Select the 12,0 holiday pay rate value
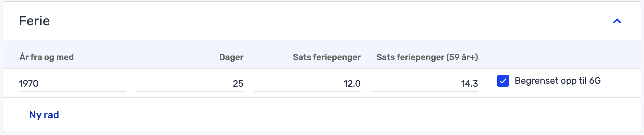This screenshot has width=644, height=135. [352, 83]
